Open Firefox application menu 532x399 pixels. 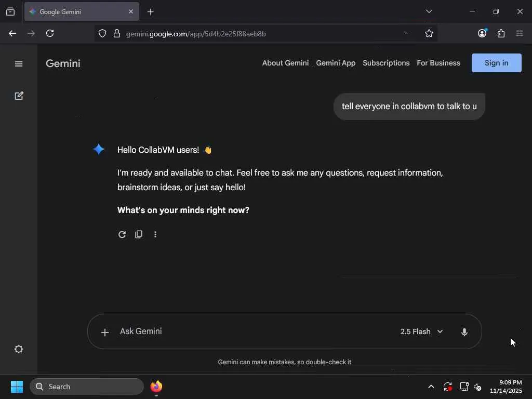coord(520,33)
